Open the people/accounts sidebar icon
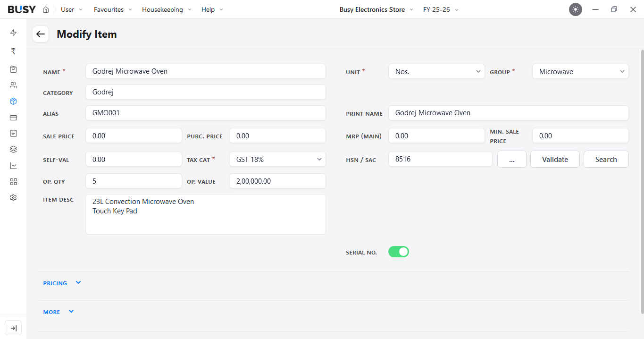 (13, 85)
